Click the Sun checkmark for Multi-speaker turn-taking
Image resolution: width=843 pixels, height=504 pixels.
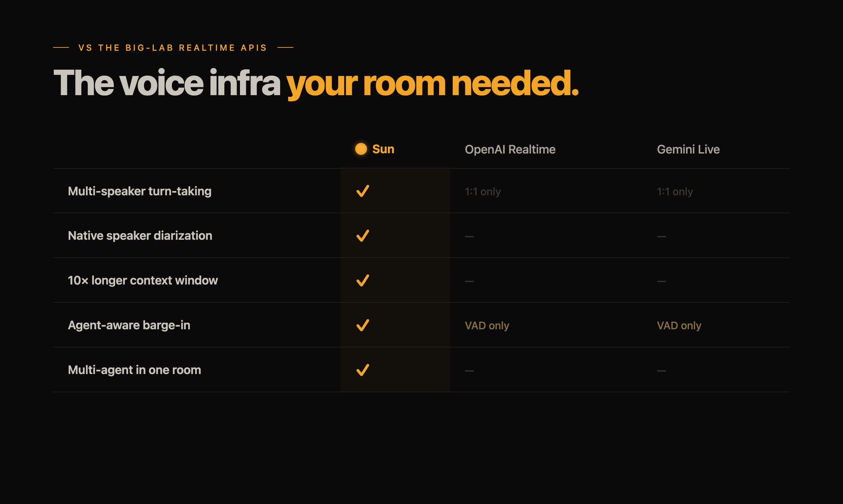362,191
